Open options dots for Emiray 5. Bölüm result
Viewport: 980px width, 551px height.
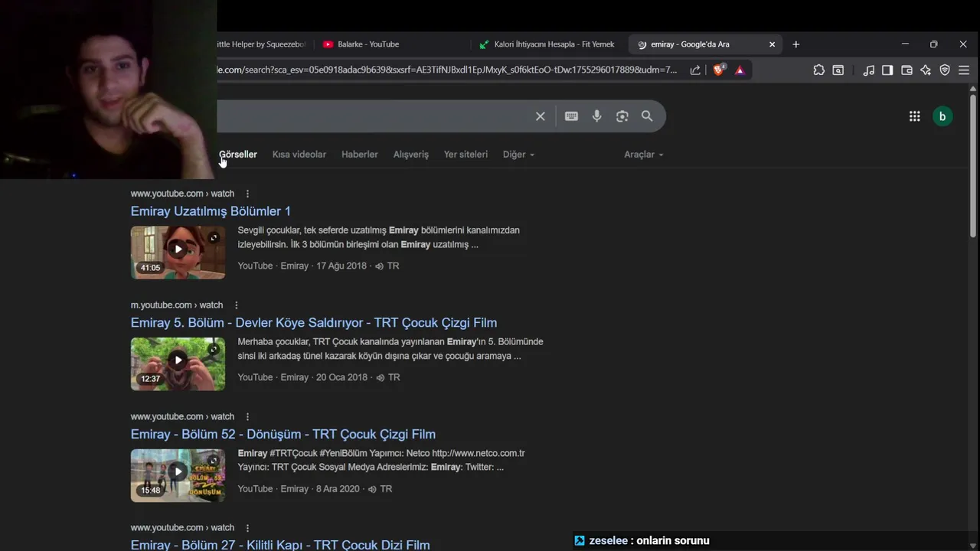pos(236,305)
